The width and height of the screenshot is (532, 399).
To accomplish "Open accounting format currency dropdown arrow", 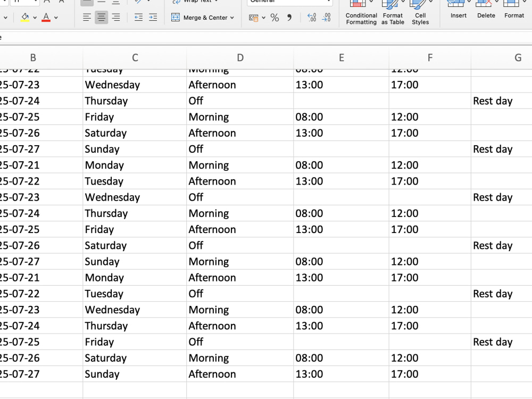I will pyautogui.click(x=264, y=18).
